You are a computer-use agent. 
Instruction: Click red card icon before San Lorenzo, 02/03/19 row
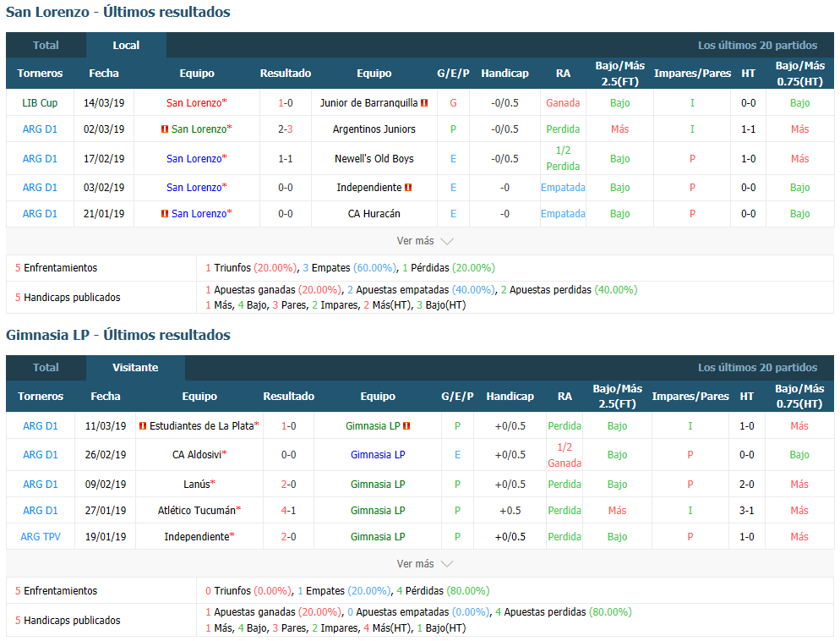point(165,129)
